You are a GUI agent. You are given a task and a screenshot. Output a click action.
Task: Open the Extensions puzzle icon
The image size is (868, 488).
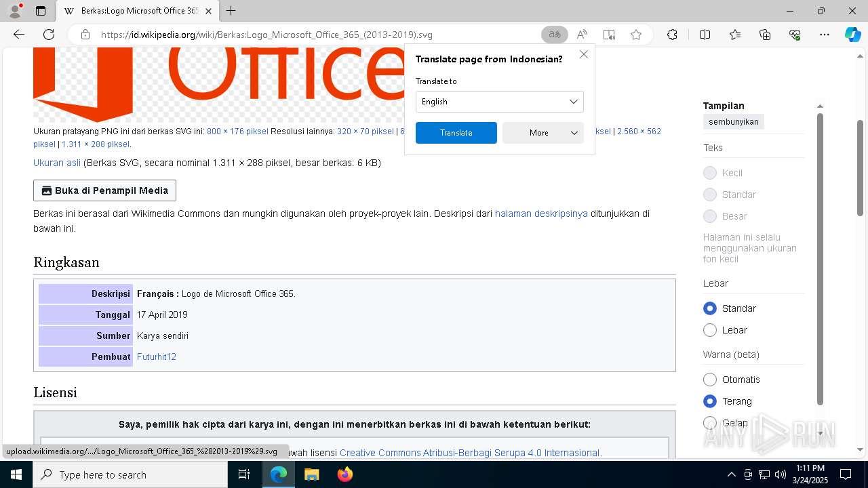click(672, 35)
